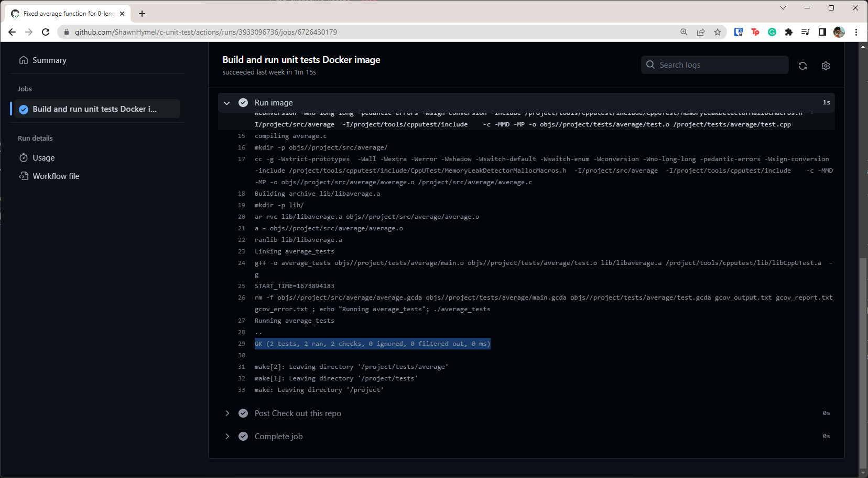Open the Usage run details

coord(44,158)
